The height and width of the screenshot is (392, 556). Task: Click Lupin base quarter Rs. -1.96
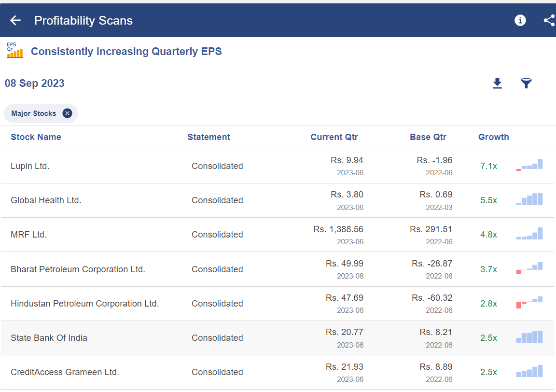[x=434, y=160]
